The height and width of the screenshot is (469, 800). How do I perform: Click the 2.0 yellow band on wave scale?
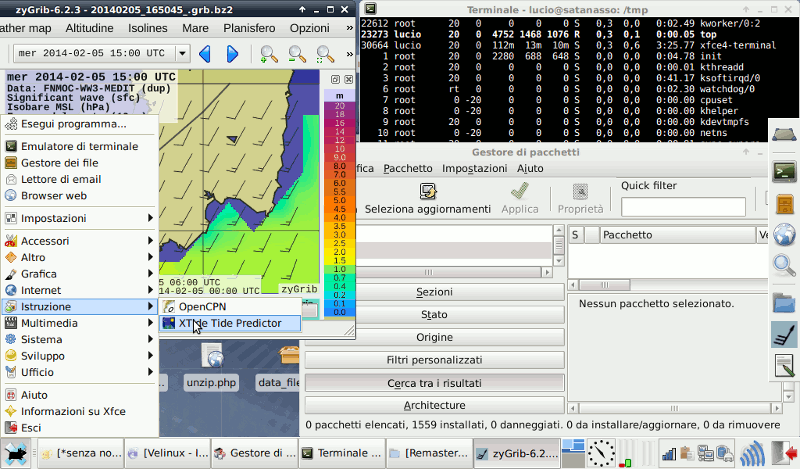pos(339,252)
